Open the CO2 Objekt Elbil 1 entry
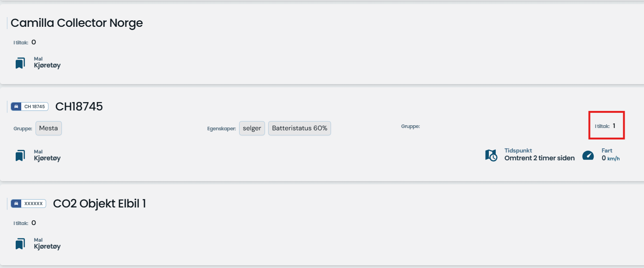Image resolution: width=644 pixels, height=268 pixels. click(x=100, y=204)
